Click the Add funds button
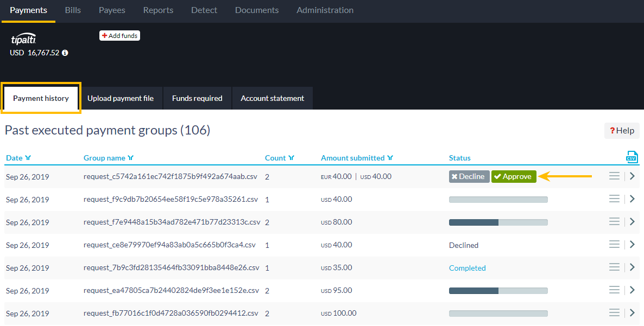 tap(119, 36)
